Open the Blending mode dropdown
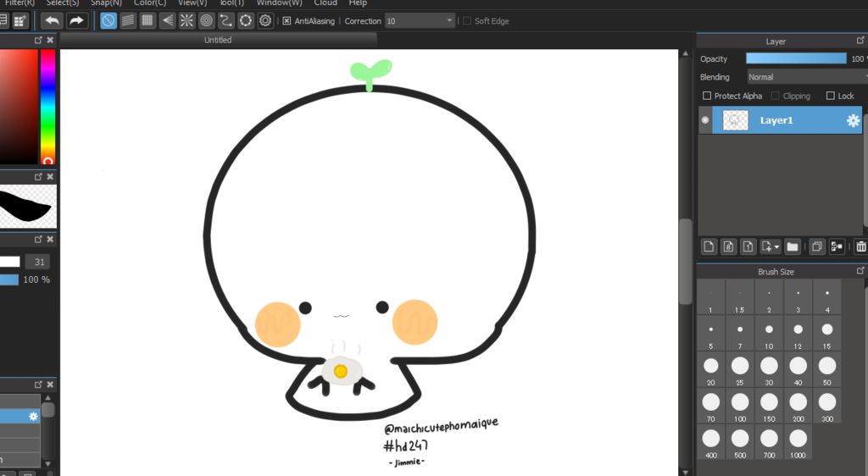The height and width of the screenshot is (476, 868). click(808, 77)
